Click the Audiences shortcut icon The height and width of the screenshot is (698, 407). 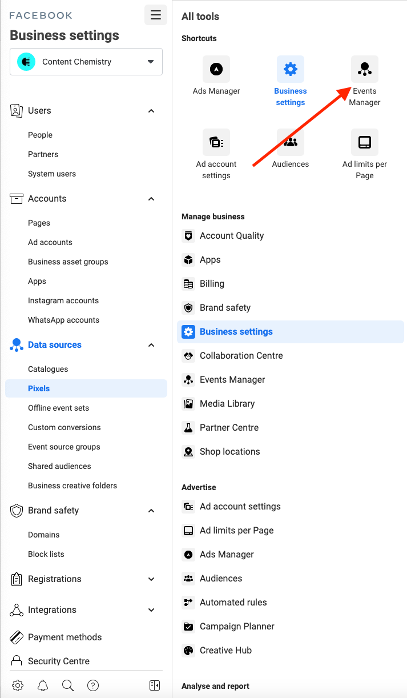coord(290,142)
